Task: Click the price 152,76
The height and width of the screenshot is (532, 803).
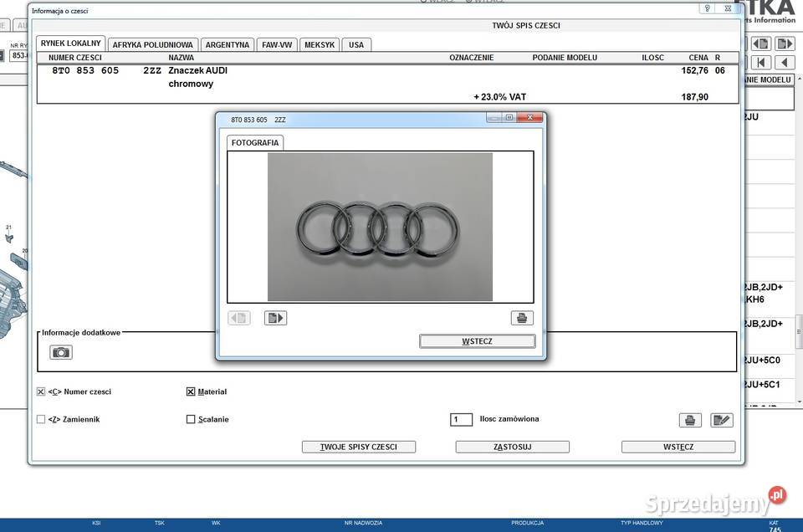Action: click(695, 70)
